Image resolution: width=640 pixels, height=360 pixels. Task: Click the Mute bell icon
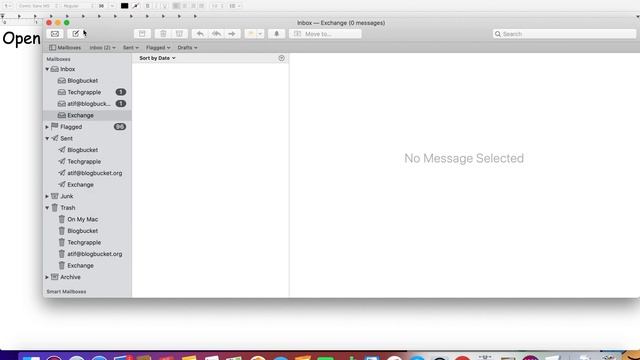click(x=276, y=34)
